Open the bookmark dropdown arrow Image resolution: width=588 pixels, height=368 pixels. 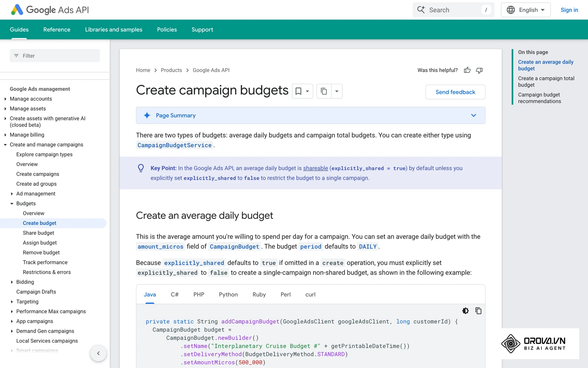tap(308, 91)
